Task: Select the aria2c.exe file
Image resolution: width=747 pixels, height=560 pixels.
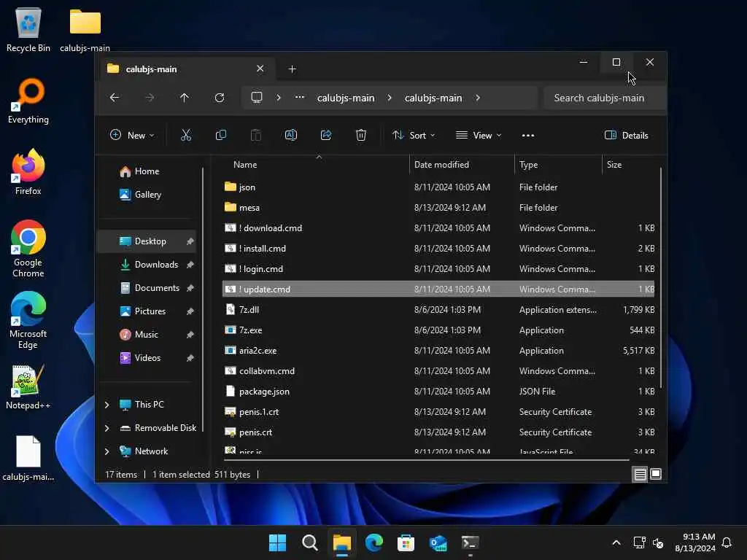Action: coord(438,351)
